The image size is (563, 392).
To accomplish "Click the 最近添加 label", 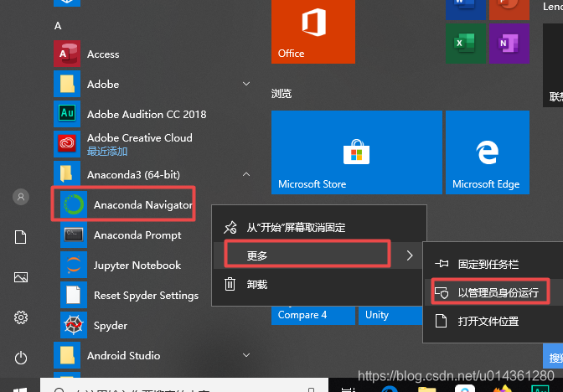I will point(107,151).
